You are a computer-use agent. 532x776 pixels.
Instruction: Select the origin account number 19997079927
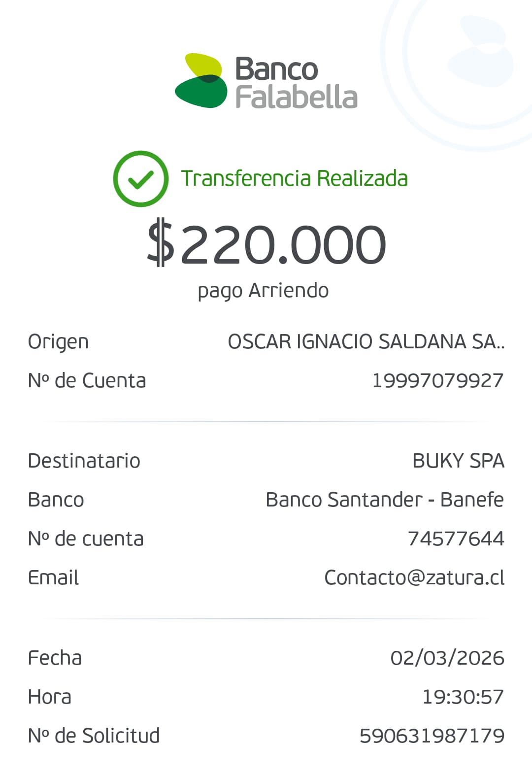pyautogui.click(x=437, y=381)
